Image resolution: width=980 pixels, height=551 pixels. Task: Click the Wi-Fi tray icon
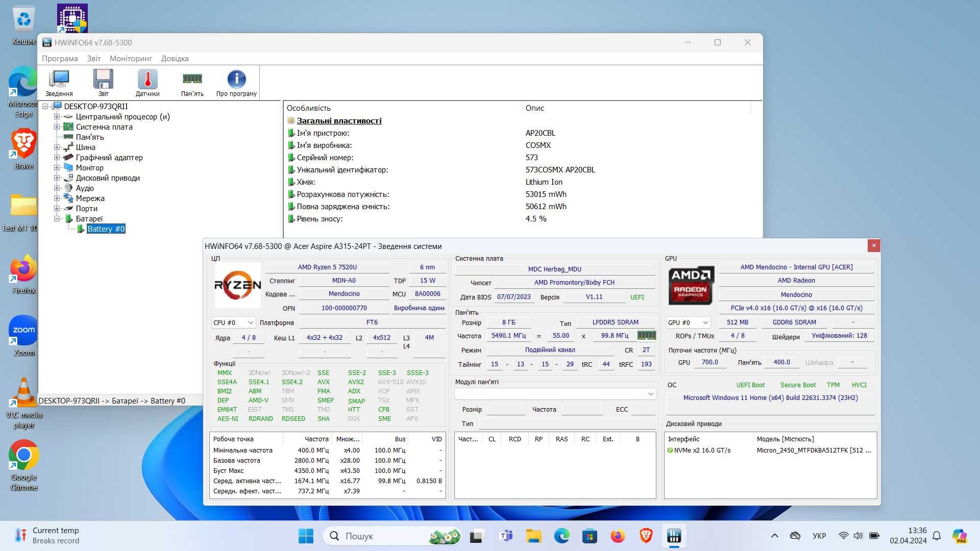(x=843, y=536)
